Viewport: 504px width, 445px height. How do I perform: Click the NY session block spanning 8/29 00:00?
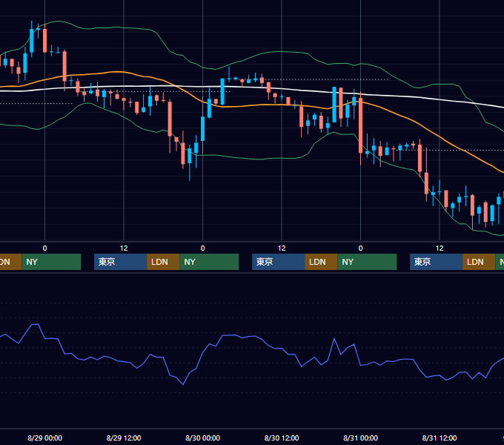pos(51,262)
